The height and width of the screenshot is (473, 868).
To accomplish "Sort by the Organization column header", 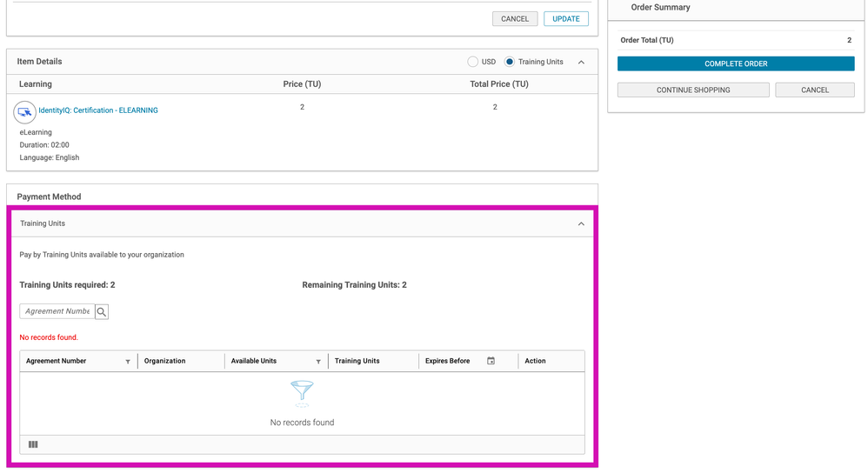I will pos(165,361).
